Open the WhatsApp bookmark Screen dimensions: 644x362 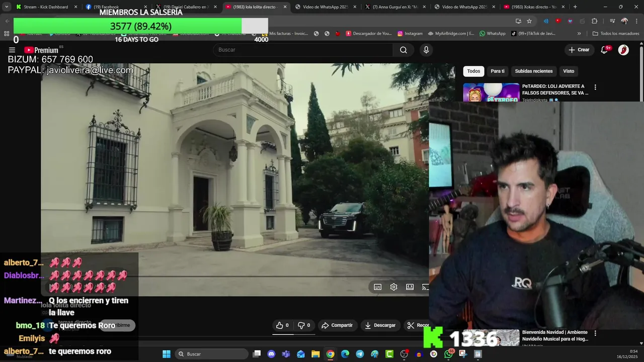pyautogui.click(x=493, y=34)
